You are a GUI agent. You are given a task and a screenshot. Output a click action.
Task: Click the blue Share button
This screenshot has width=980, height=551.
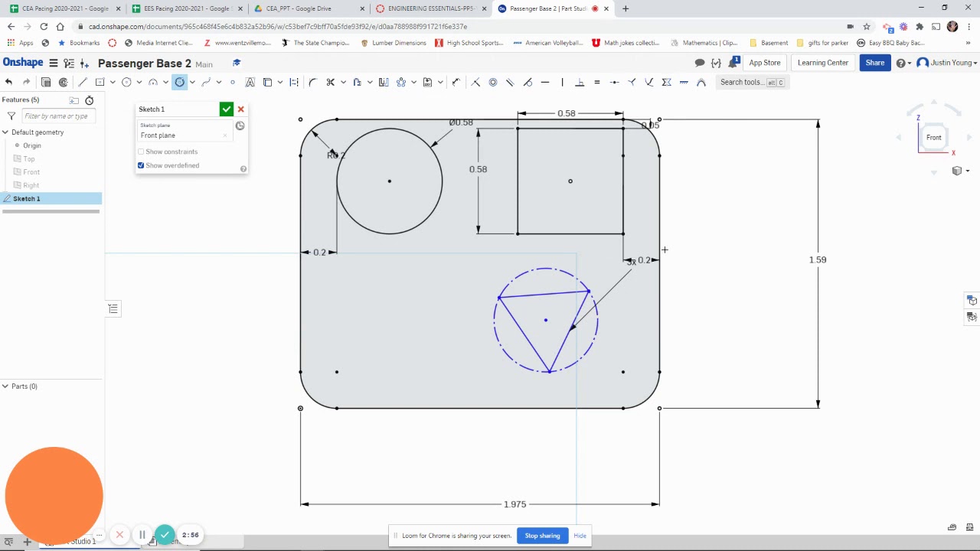coord(875,63)
